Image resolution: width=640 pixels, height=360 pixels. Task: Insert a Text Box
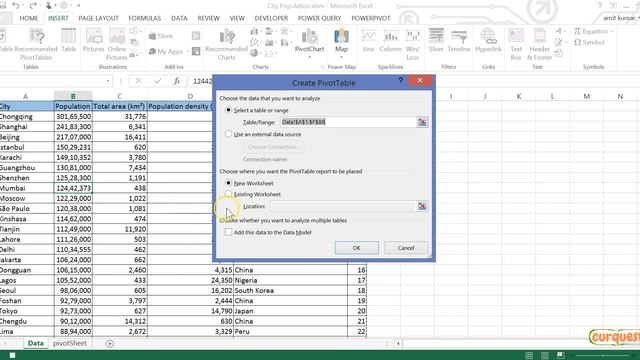(x=516, y=44)
